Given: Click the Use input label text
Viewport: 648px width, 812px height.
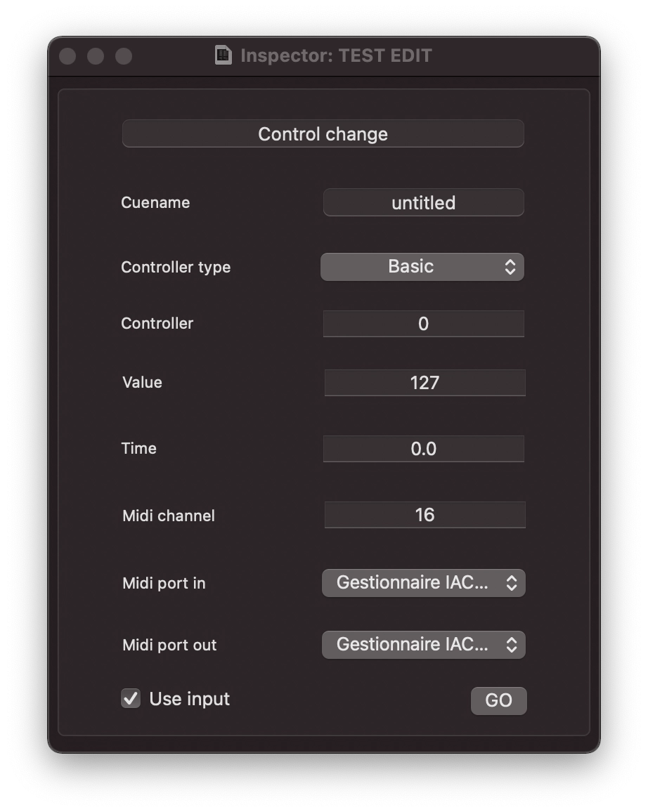Looking at the screenshot, I should (190, 699).
